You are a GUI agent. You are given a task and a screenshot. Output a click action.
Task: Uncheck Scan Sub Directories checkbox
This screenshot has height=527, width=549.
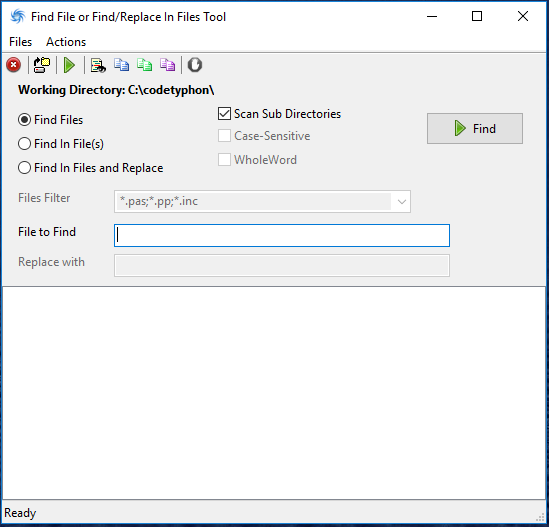click(224, 114)
